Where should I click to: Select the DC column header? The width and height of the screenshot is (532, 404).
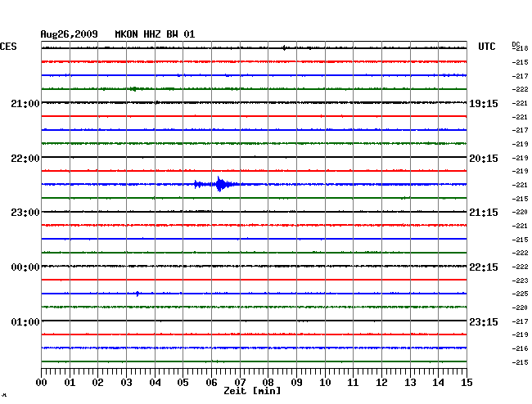pyautogui.click(x=516, y=44)
